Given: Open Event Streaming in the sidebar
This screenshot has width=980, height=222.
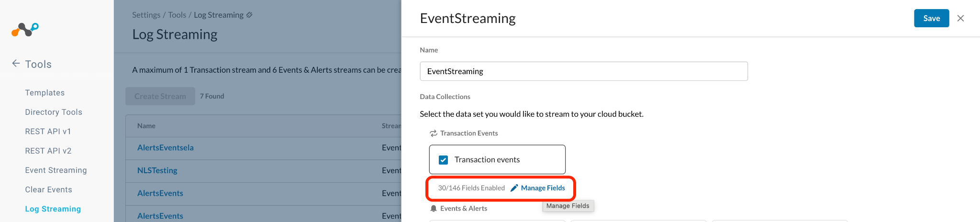Looking at the screenshot, I should coord(56,170).
